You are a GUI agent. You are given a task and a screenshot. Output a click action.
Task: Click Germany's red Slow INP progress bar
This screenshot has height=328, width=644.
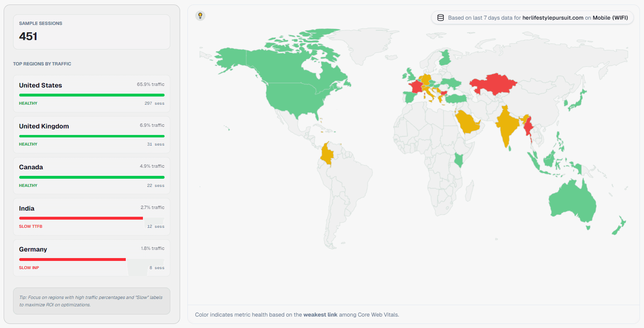72,259
